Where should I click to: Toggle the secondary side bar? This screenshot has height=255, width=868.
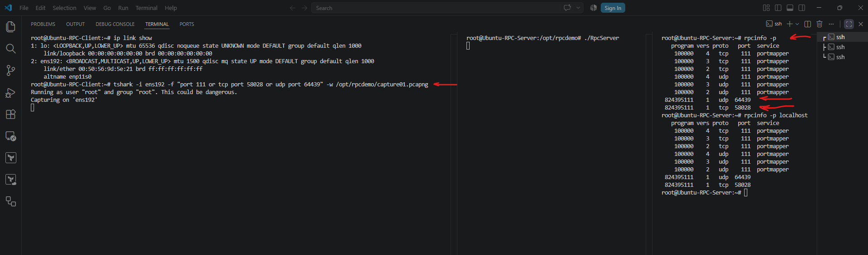tap(802, 8)
